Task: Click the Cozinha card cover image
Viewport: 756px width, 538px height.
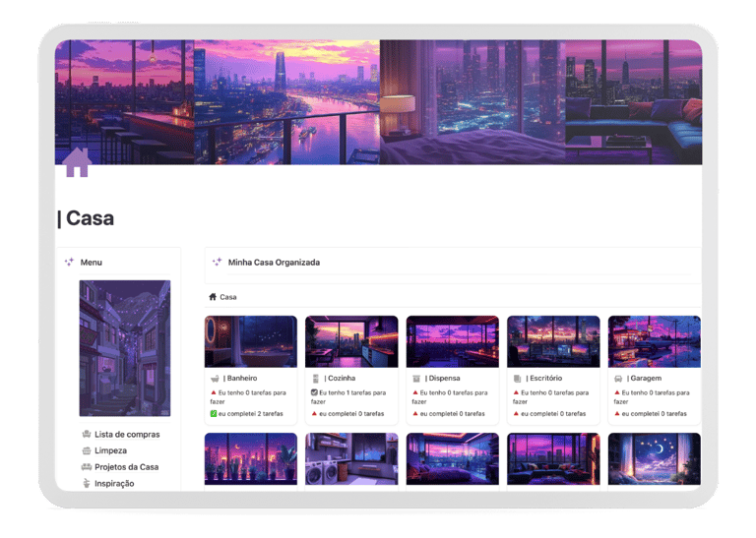Action: [351, 341]
